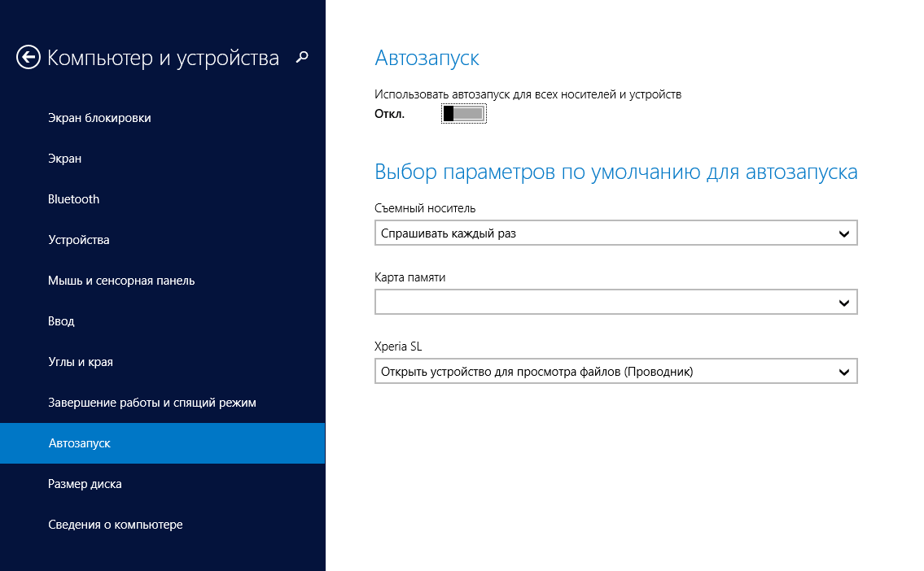Viewport: 924px width, 571px height.
Task: Open the Устройства section
Action: point(79,240)
